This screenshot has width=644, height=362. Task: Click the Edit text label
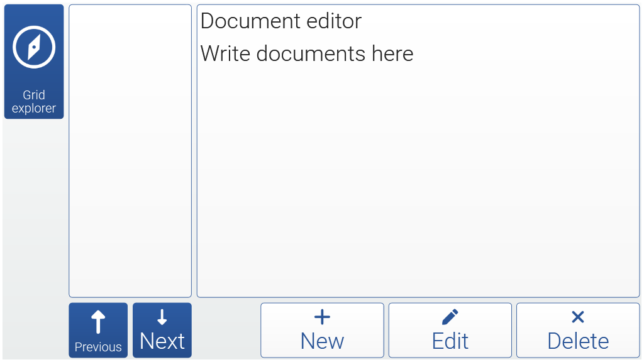coord(450,341)
